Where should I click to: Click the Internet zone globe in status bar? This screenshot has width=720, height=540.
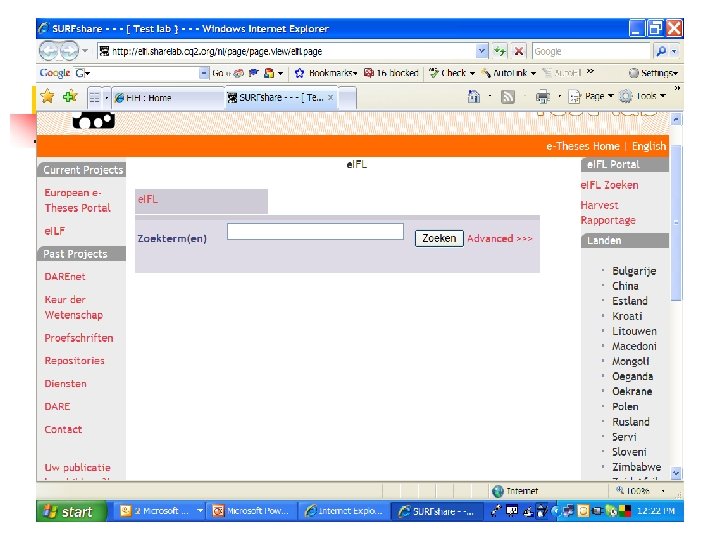(498, 491)
